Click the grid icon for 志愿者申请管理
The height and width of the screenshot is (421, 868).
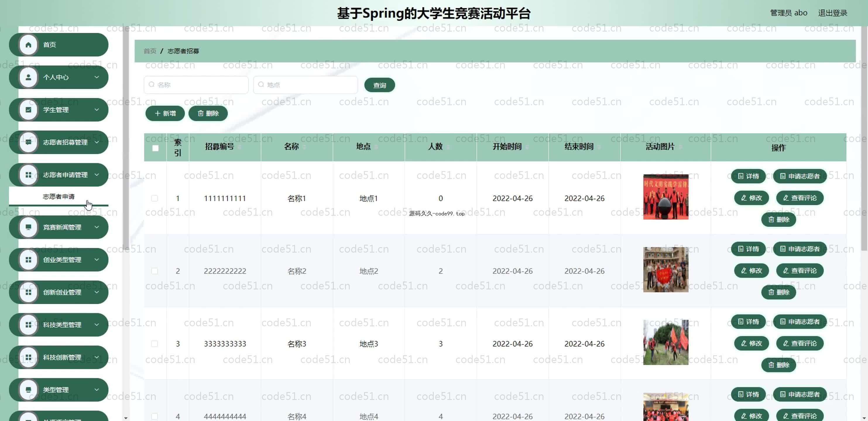(28, 175)
